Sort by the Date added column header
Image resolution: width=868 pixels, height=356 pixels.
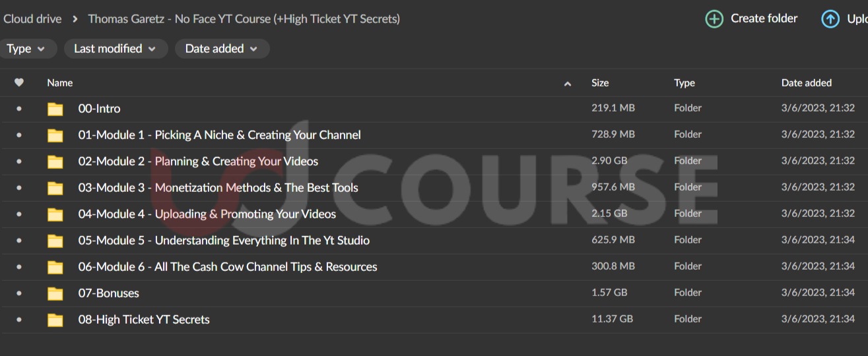point(806,82)
